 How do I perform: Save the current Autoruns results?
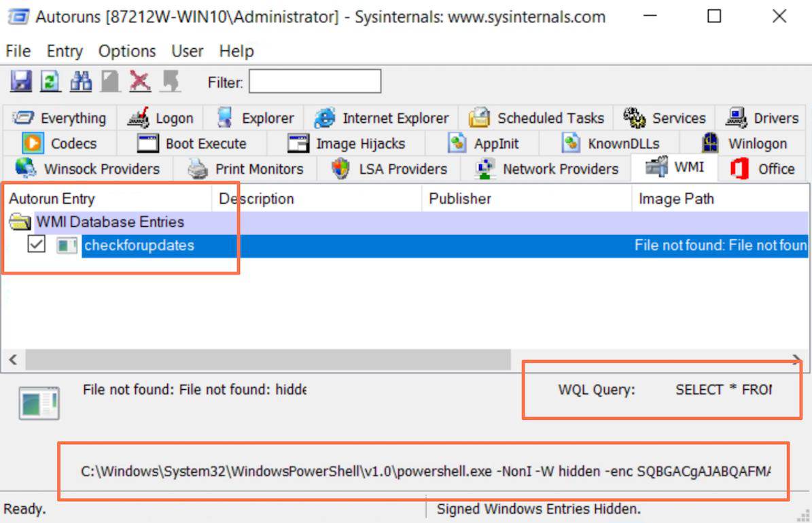[20, 82]
